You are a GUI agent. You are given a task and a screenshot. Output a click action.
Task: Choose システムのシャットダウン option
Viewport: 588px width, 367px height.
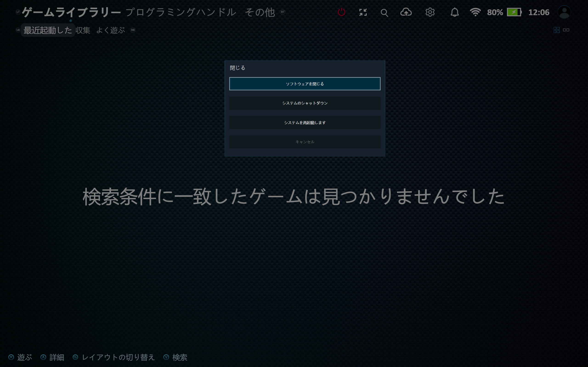tap(305, 103)
